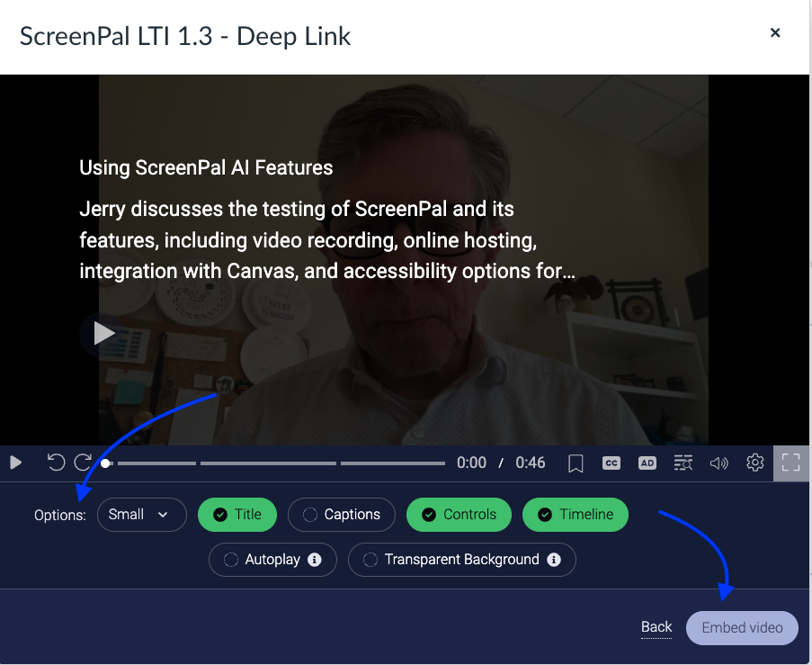Click the rewind arrow icon
This screenshot has width=812, height=665.
(56, 463)
